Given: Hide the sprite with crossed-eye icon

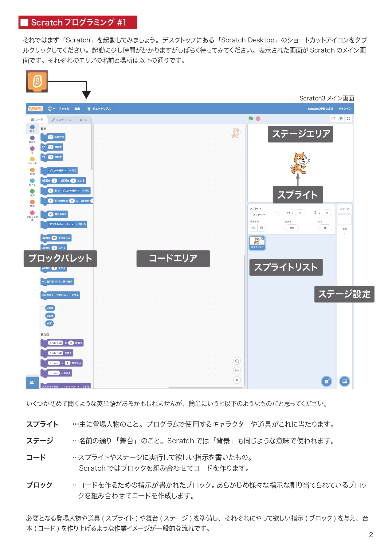Looking at the screenshot, I should pyautogui.click(x=261, y=228).
